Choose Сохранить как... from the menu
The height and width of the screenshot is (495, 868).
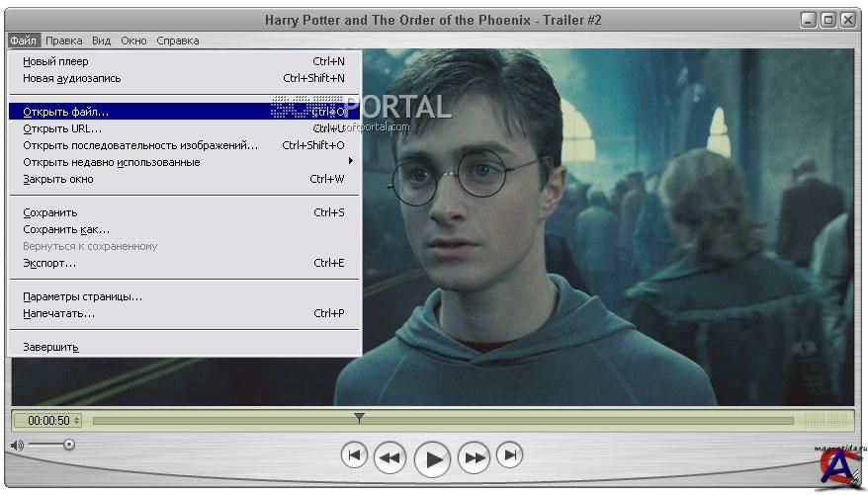coord(66,229)
